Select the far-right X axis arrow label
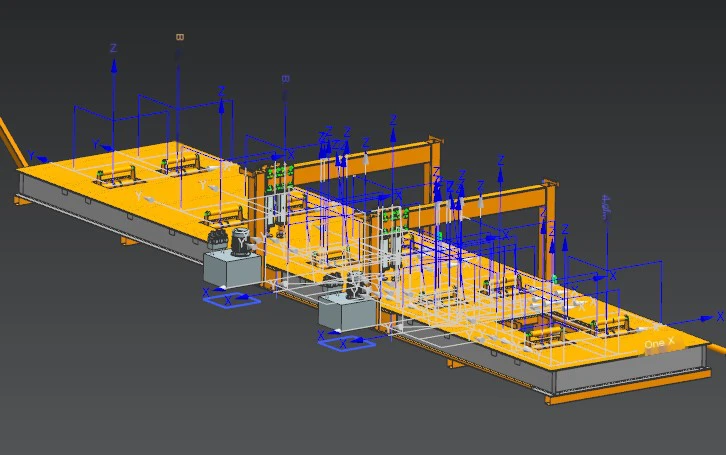The width and height of the screenshot is (726, 455). pos(720,317)
